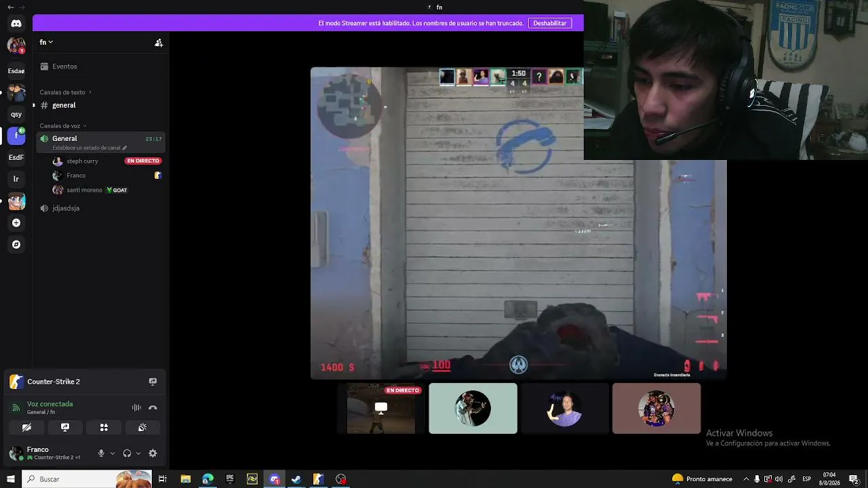The image size is (868, 488).
Task: Open Steam from the taskbar
Action: click(x=296, y=479)
